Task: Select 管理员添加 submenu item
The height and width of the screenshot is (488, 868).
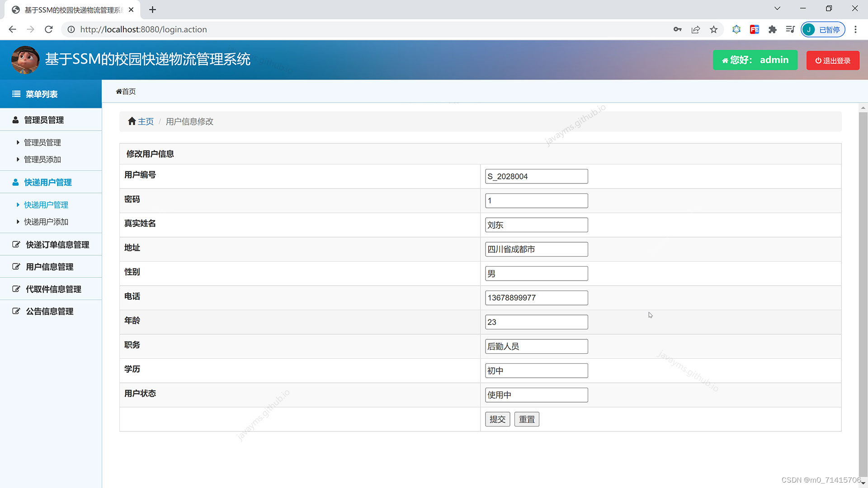Action: (42, 160)
